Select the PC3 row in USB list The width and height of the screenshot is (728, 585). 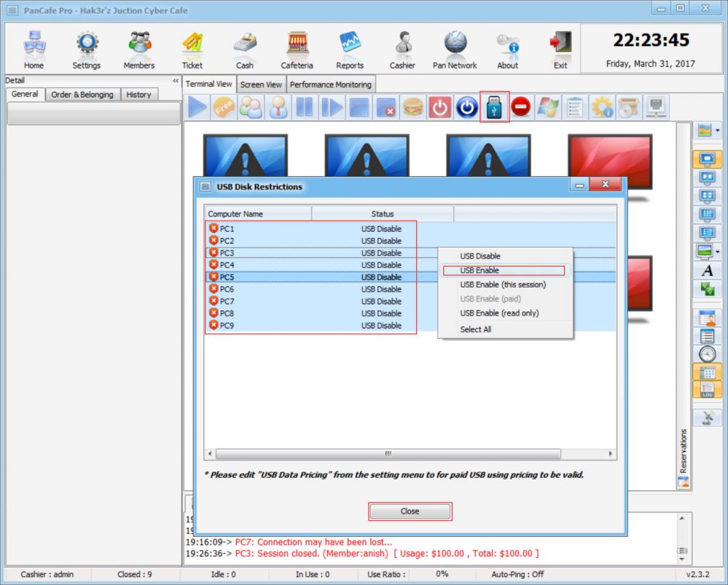tap(321, 253)
